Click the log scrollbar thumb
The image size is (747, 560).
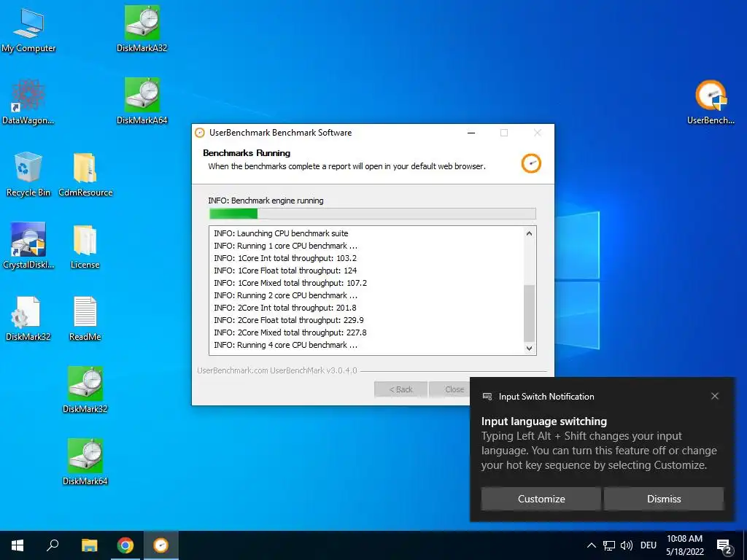coord(530,313)
